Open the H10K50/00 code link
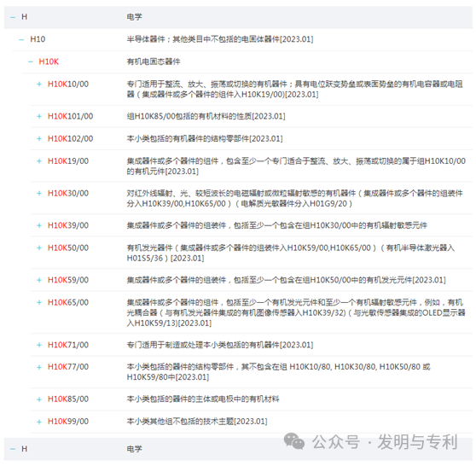This screenshot has width=476, height=466. (68, 248)
